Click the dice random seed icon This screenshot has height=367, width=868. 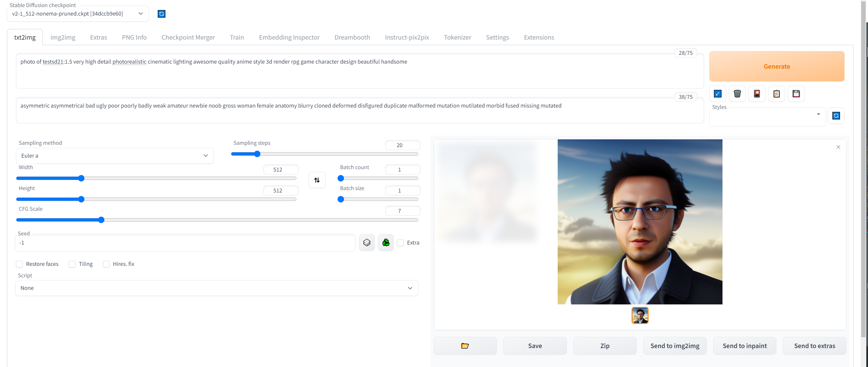(x=366, y=243)
